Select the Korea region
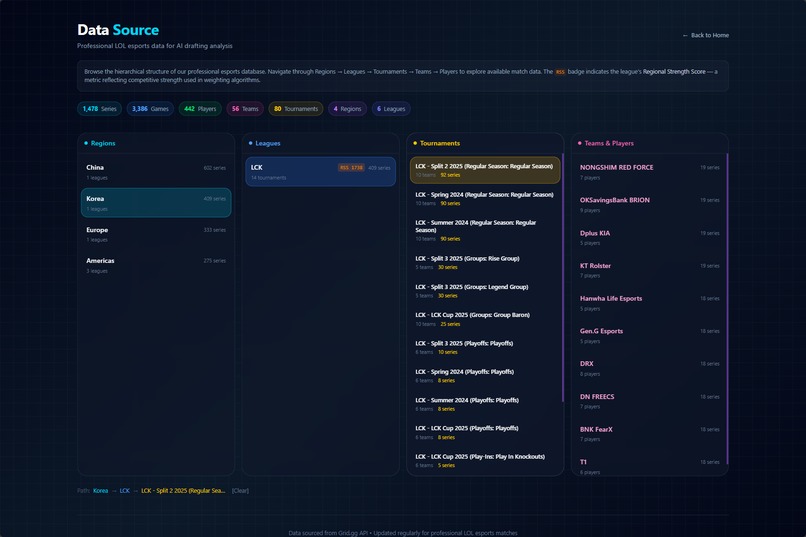The height and width of the screenshot is (537, 806). [x=156, y=202]
